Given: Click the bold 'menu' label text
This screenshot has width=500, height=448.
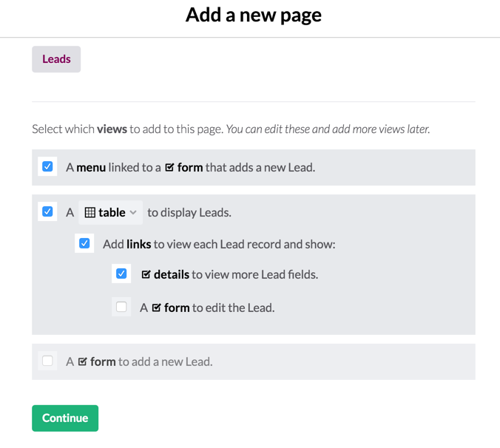Looking at the screenshot, I should [90, 167].
